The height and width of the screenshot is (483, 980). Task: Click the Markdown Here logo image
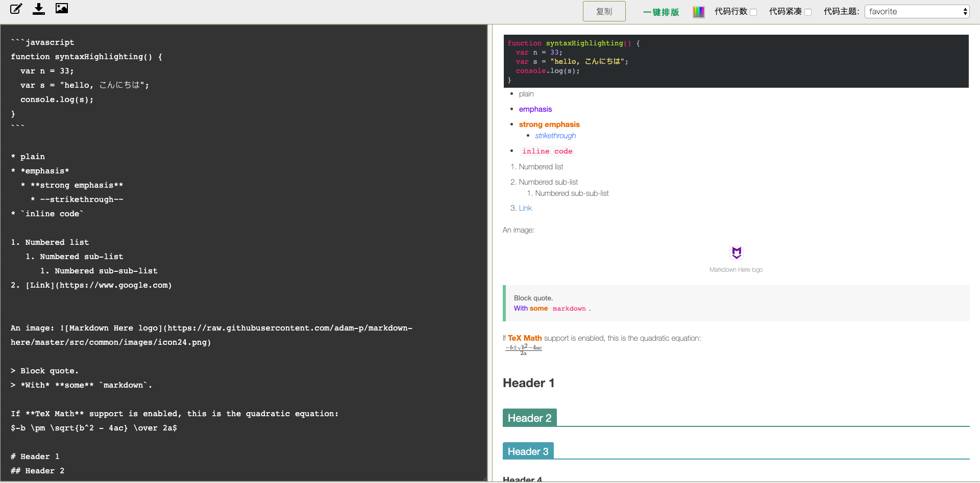pos(737,252)
